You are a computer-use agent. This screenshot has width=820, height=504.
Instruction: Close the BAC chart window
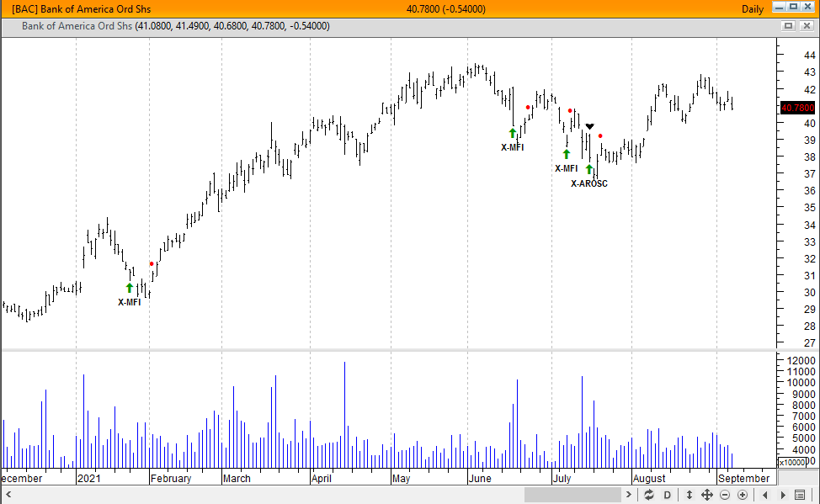(808, 8)
